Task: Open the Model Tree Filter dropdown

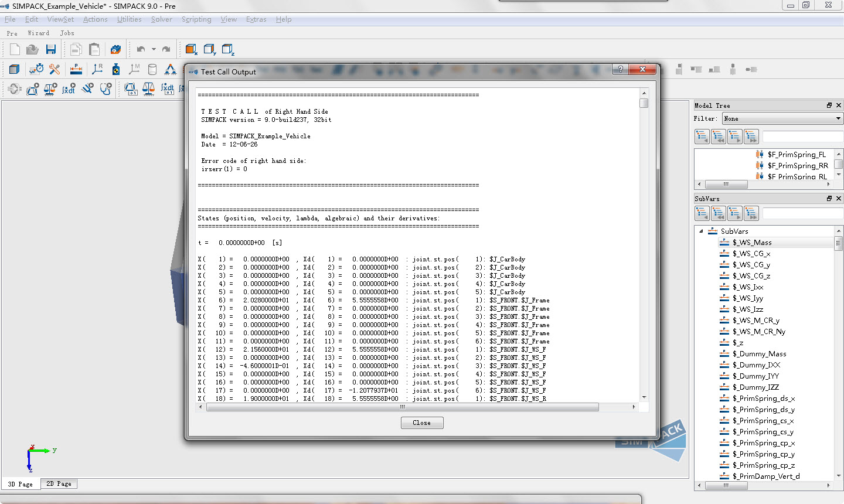Action: coord(782,118)
